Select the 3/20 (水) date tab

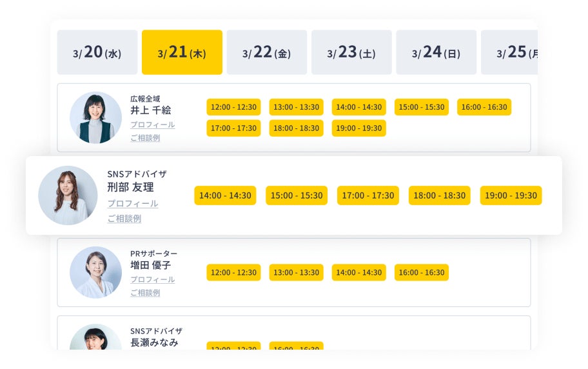tap(97, 52)
